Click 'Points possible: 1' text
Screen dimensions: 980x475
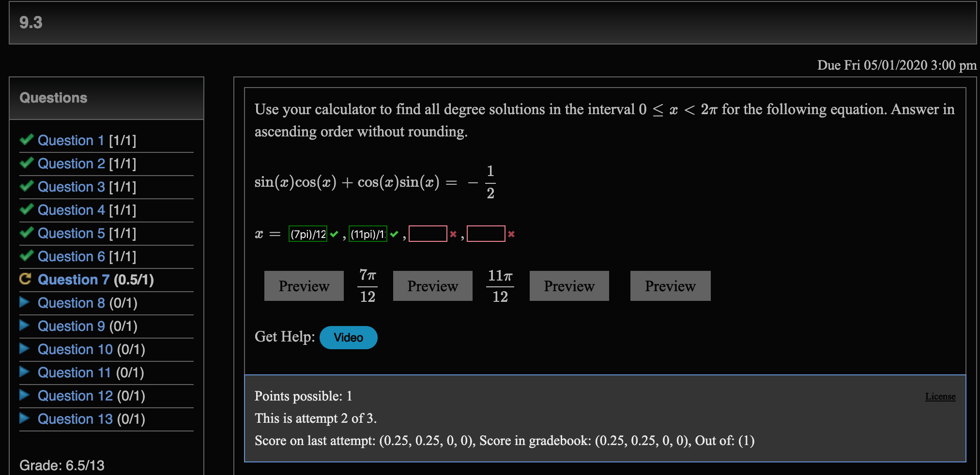click(304, 396)
